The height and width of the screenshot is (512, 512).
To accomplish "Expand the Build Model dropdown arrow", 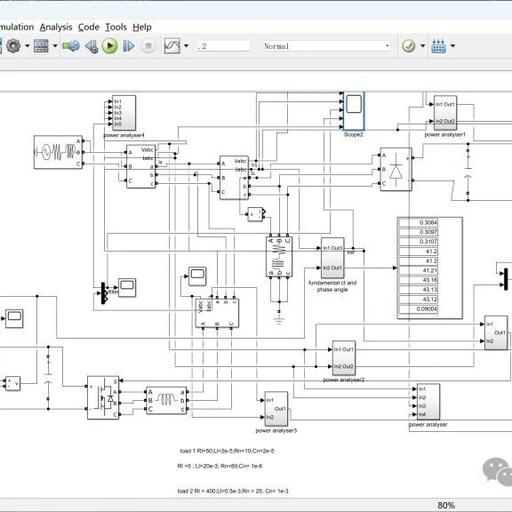I will pos(453,46).
